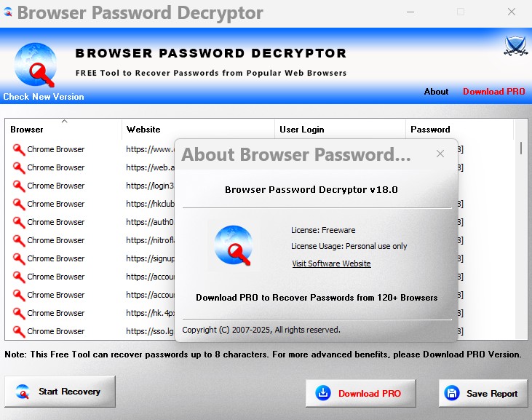This screenshot has width=532, height=420.
Task: Click the globe magnifier logo in header
Action: tap(36, 64)
